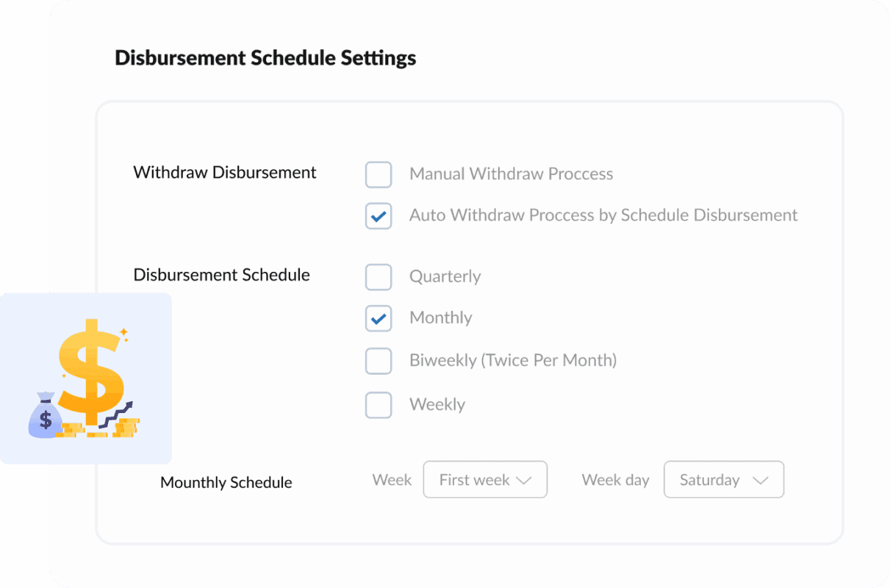Screen dimensions: 890x588
Task: Click the gold coin stacks icon
Action: (126, 427)
